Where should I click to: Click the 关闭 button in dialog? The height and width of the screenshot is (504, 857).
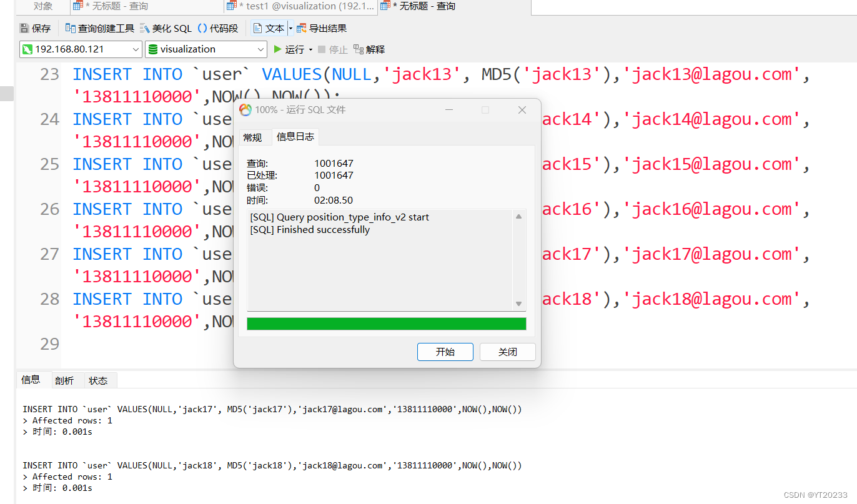pyautogui.click(x=508, y=352)
